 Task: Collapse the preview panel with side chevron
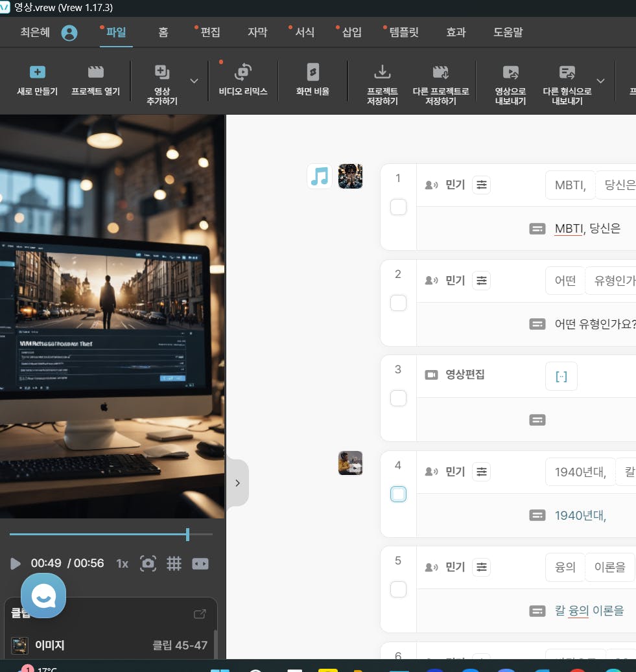[237, 483]
